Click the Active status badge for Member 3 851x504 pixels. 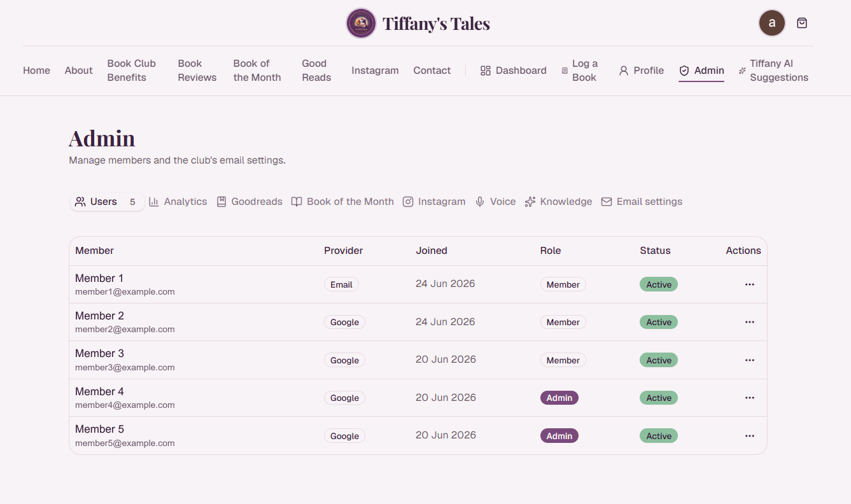[659, 360]
